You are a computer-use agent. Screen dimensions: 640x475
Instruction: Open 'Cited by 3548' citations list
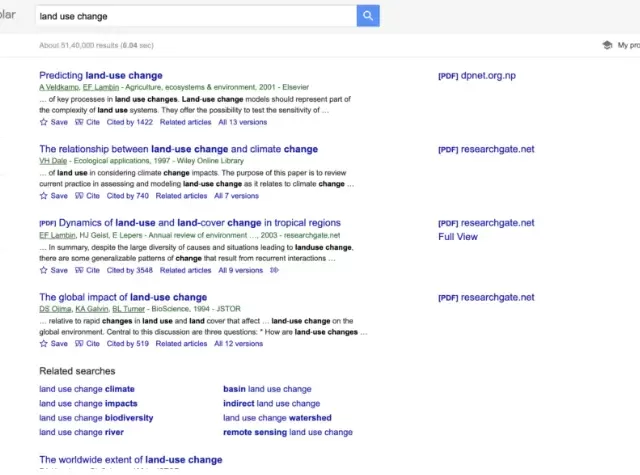click(129, 270)
